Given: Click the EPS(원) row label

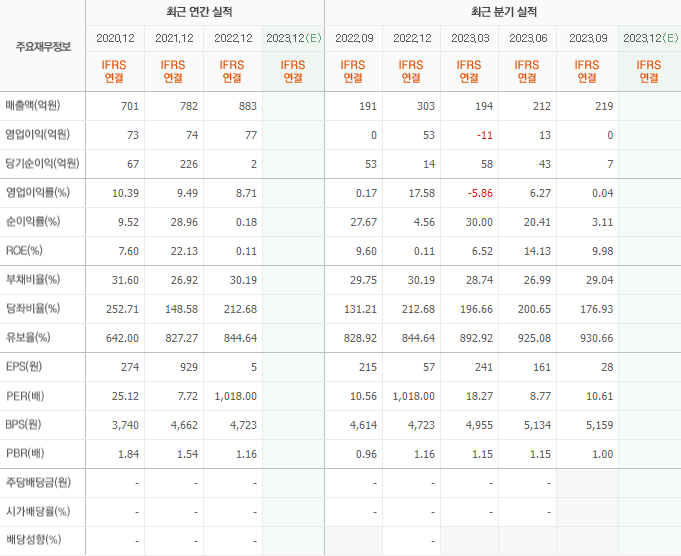Looking at the screenshot, I should pyautogui.click(x=24, y=367).
